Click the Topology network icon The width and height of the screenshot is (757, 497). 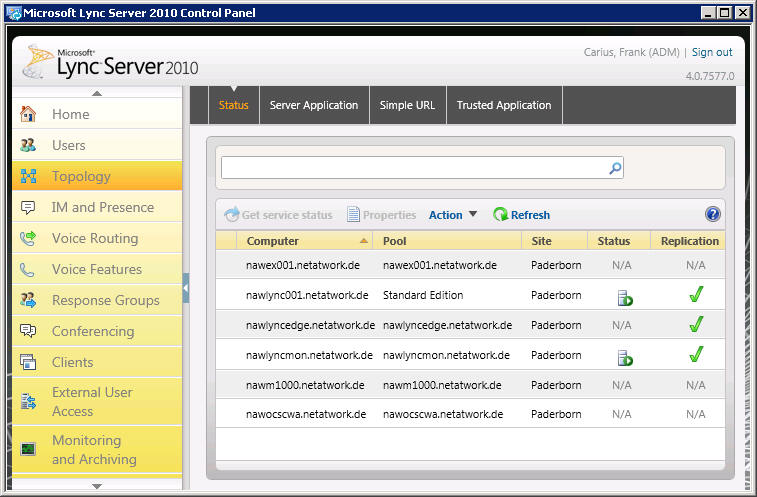pos(28,176)
